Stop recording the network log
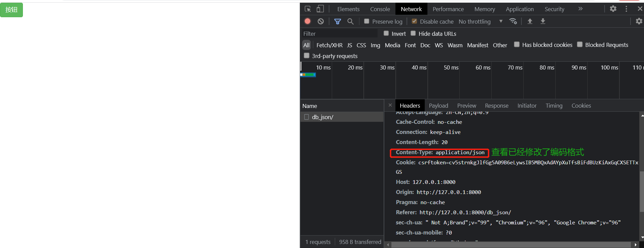The image size is (644, 248). (x=308, y=21)
